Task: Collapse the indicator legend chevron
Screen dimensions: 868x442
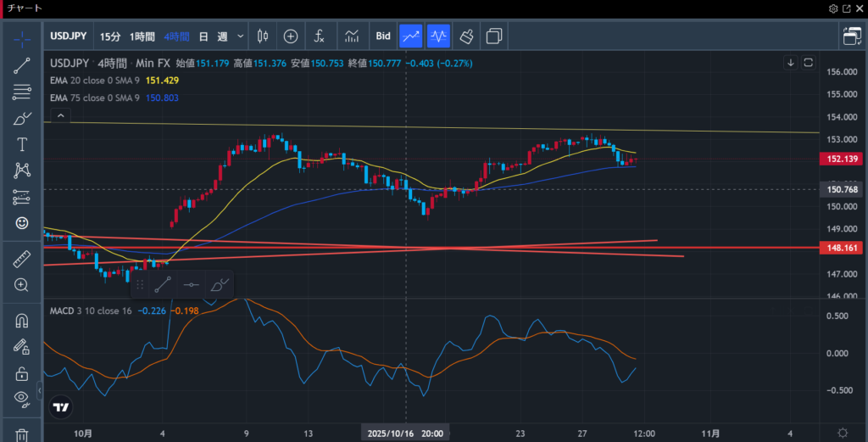Action: (59, 115)
